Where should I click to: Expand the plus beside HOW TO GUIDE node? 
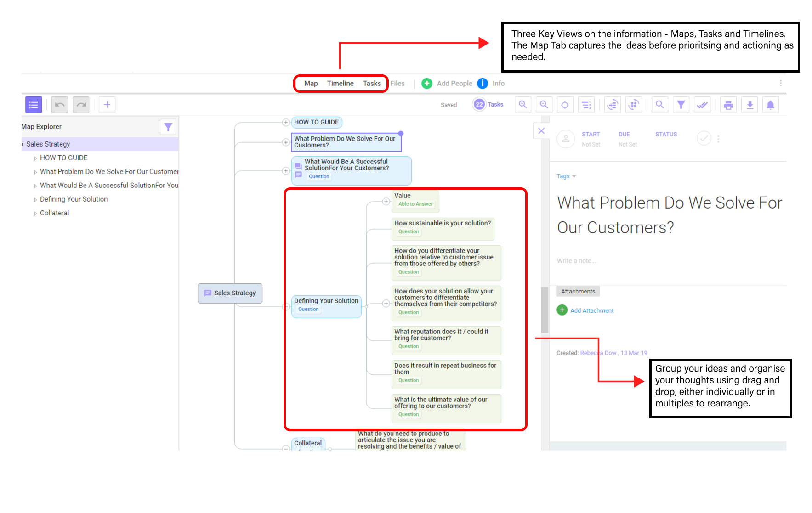click(286, 122)
